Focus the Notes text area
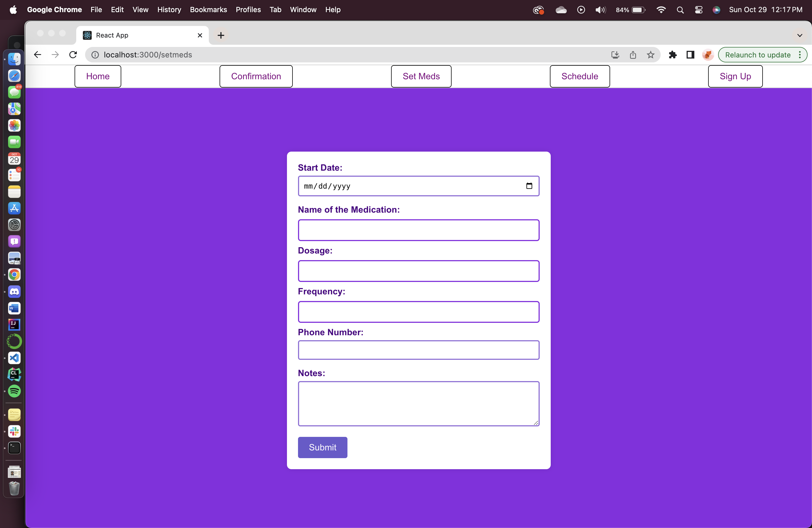The width and height of the screenshot is (812, 528). [418, 403]
